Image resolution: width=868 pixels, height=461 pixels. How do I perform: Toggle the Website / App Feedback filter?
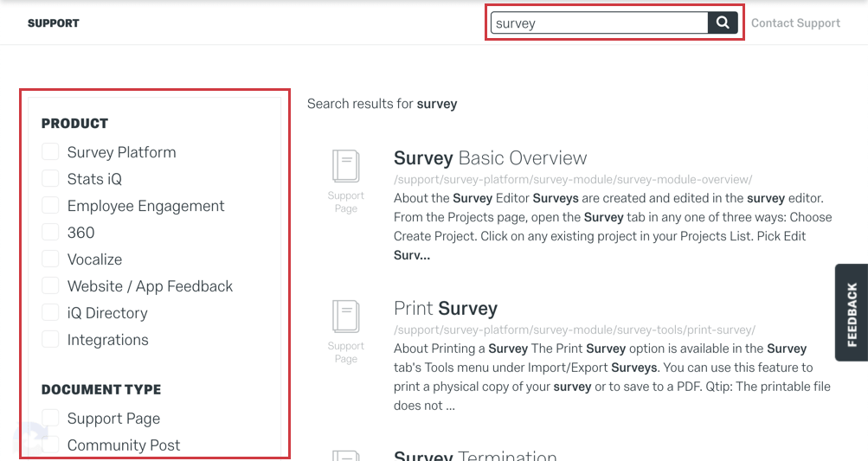pyautogui.click(x=50, y=285)
